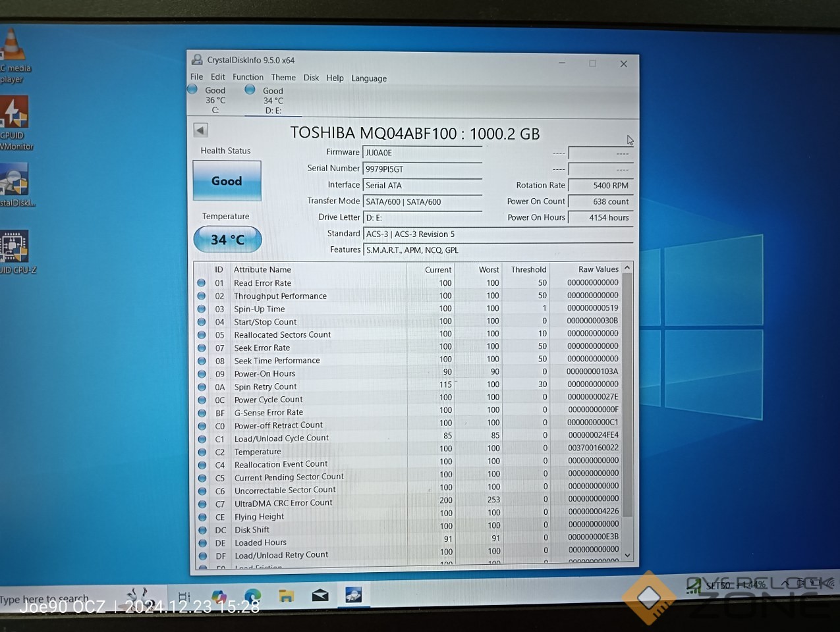Open the Language menu
Viewport: 840px width, 632px height.
point(369,78)
